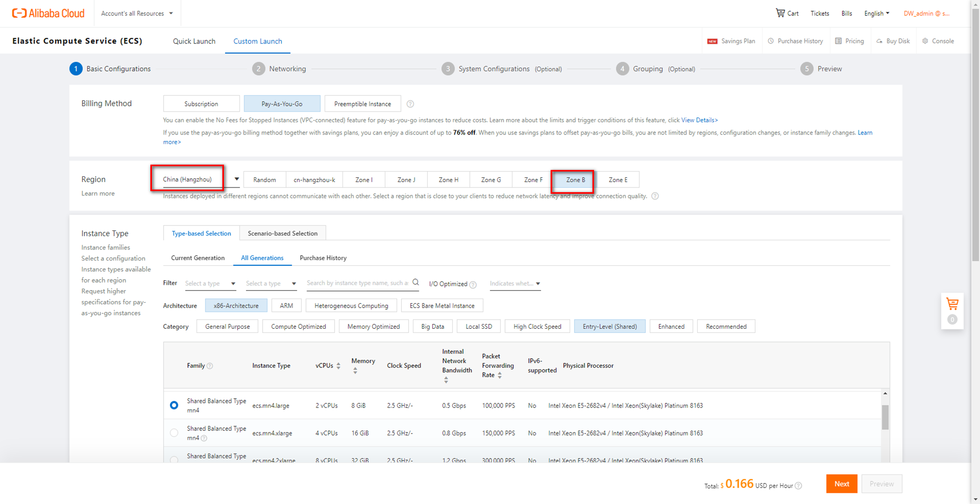Sort by Internal Network Bandwidth arrows
This screenshot has width=980, height=504.
click(446, 380)
